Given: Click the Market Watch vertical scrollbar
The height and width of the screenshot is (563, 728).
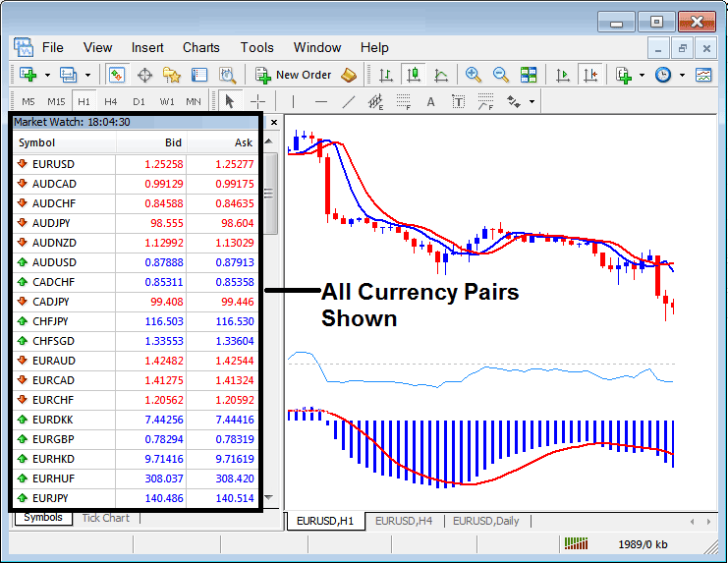Looking at the screenshot, I should (270, 197).
